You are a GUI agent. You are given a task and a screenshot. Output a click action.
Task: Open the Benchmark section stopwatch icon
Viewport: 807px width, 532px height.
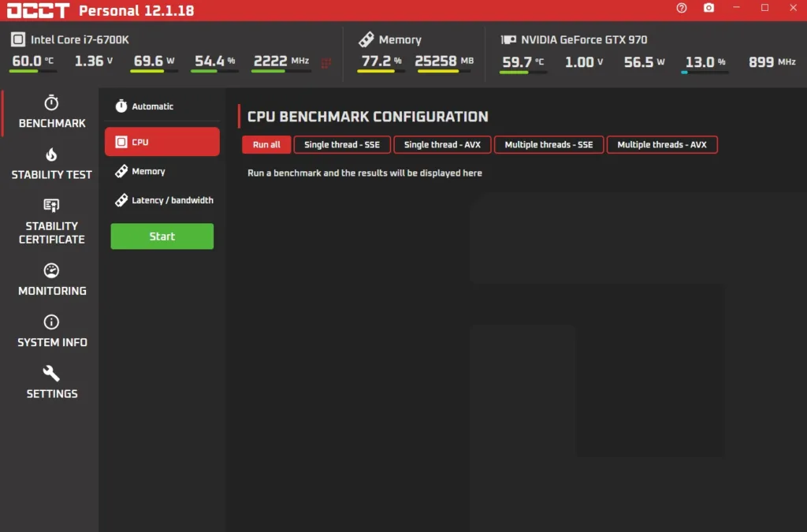[x=51, y=103]
